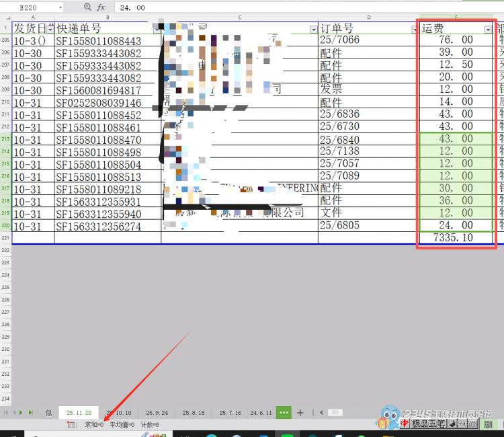
Task: Add a new sheet with plus icon
Action: pos(300,412)
